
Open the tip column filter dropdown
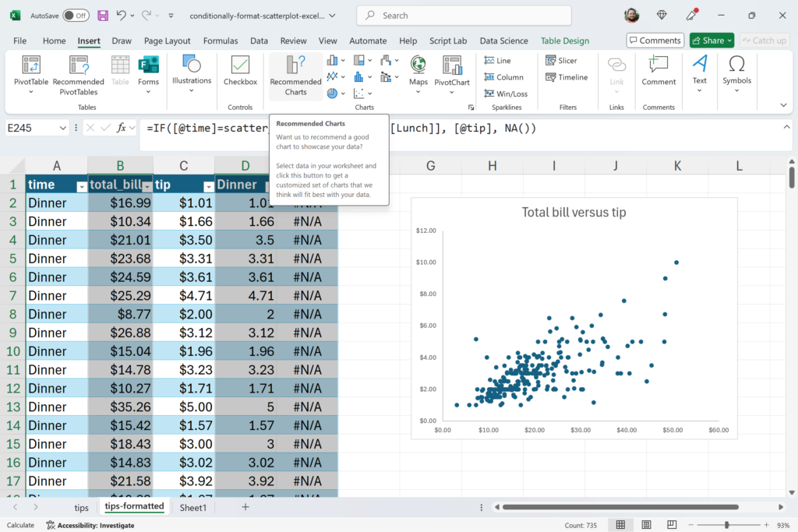tap(207, 186)
